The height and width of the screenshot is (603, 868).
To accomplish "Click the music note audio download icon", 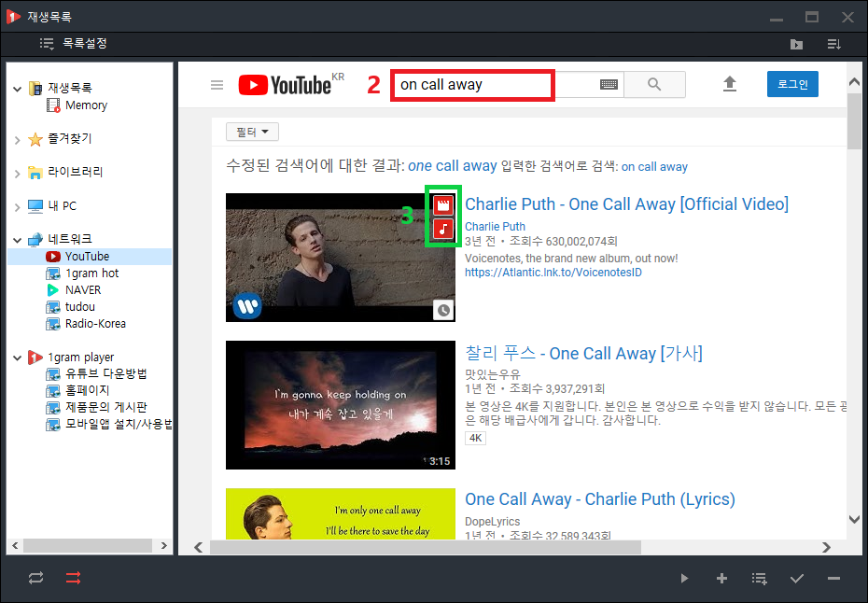I will click(442, 229).
